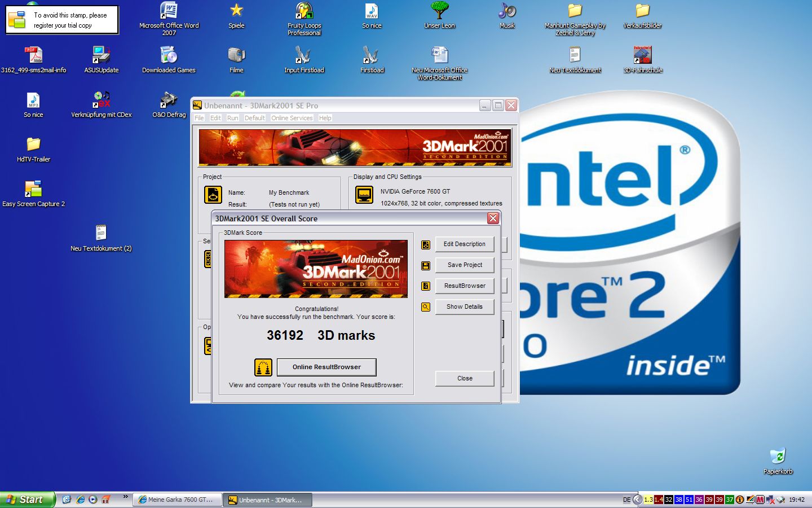
Task: Launch Windows Media Player from Quick Launch
Action: click(x=93, y=500)
